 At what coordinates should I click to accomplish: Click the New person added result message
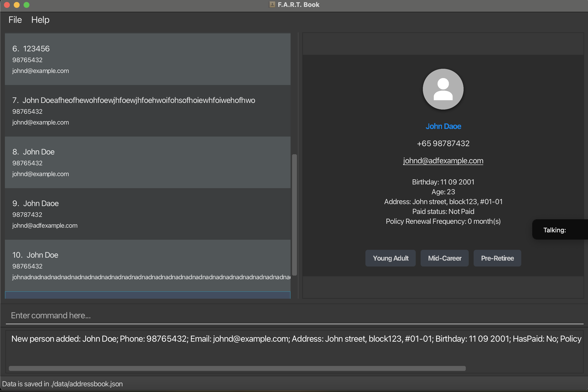coord(296,338)
